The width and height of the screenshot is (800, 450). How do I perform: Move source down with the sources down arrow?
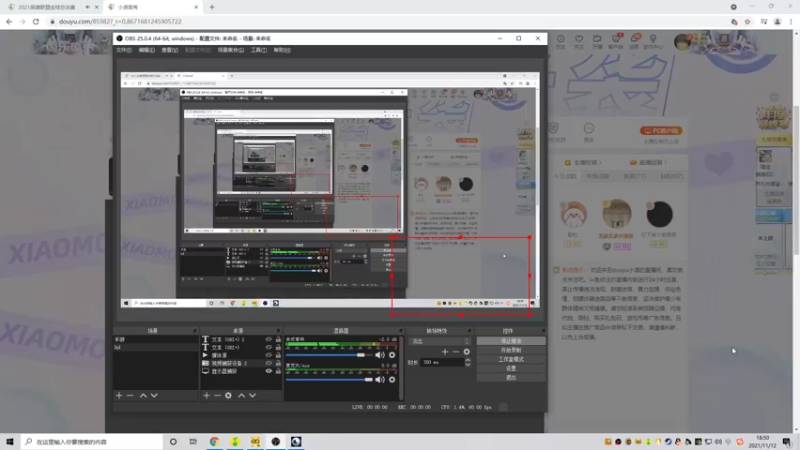pos(252,395)
